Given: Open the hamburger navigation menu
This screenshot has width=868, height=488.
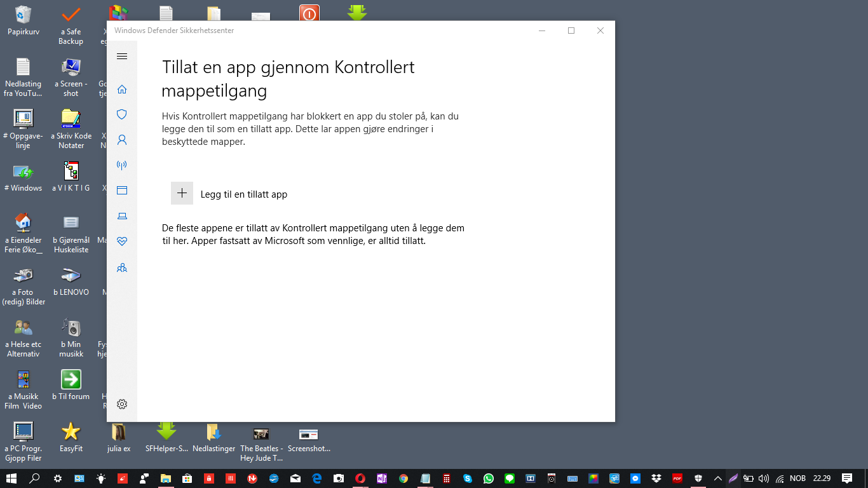Looking at the screenshot, I should pos(122,57).
